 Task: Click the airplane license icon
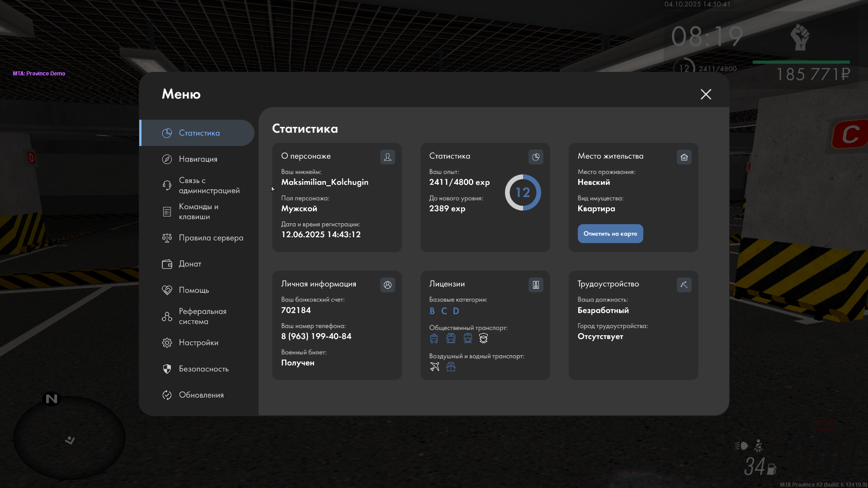(x=434, y=367)
